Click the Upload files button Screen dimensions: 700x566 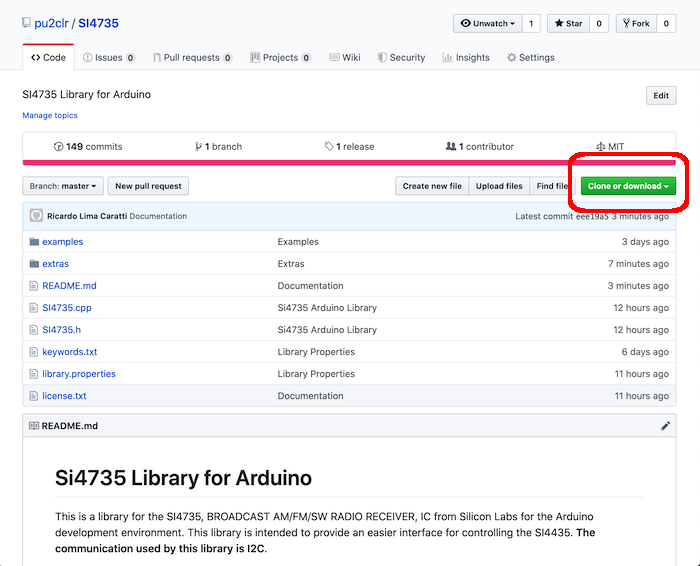point(499,186)
